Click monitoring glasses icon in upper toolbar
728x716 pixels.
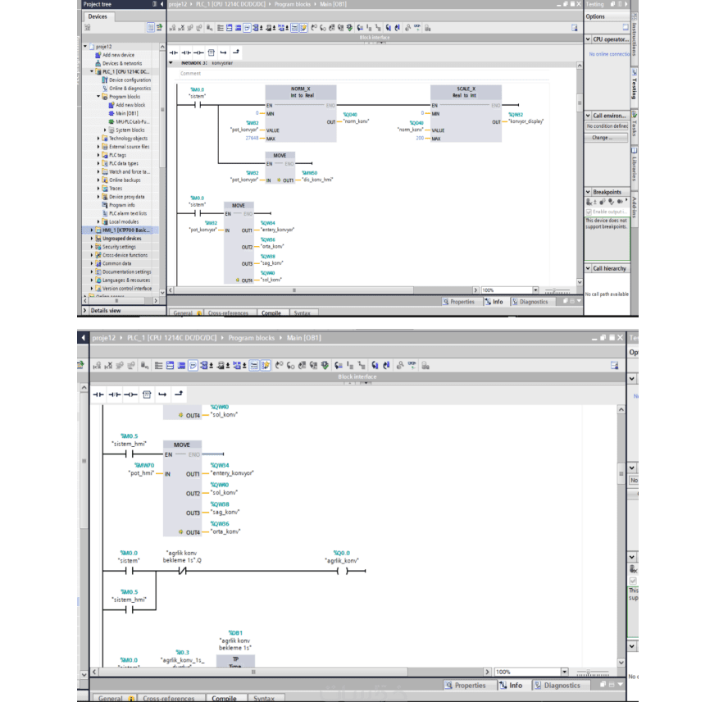pos(417,28)
